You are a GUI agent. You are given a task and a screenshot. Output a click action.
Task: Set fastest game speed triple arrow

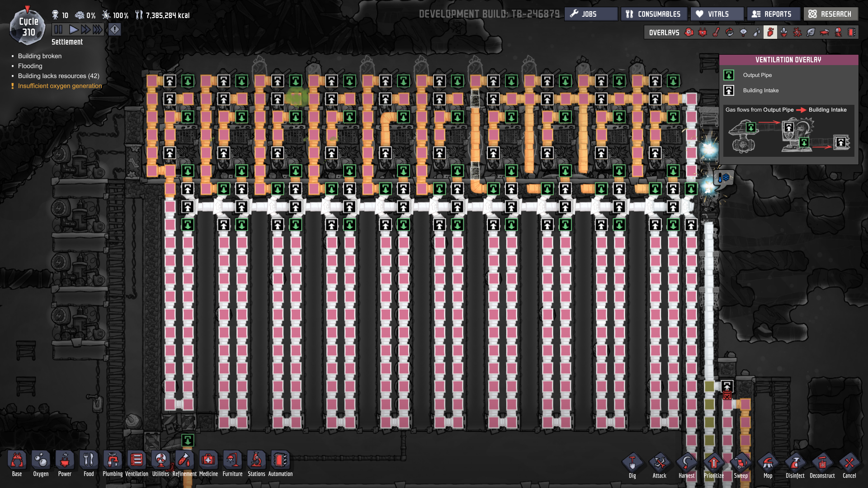[x=98, y=30]
